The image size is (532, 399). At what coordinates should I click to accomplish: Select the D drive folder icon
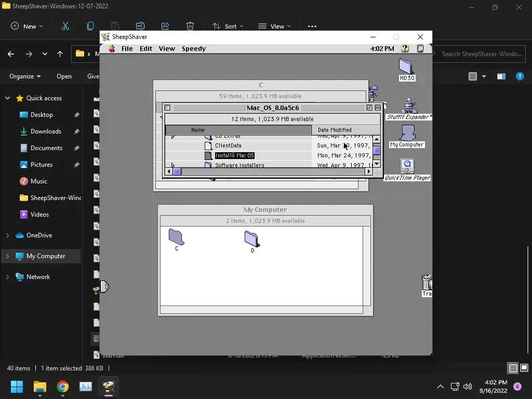tap(252, 239)
